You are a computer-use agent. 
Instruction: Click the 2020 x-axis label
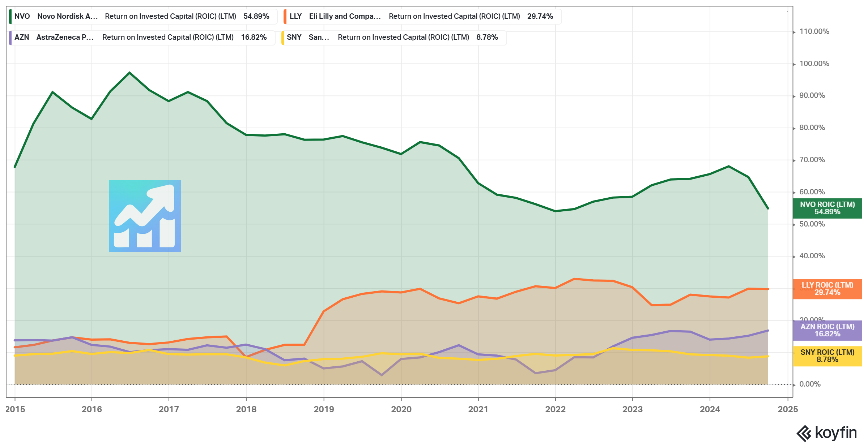(x=401, y=409)
